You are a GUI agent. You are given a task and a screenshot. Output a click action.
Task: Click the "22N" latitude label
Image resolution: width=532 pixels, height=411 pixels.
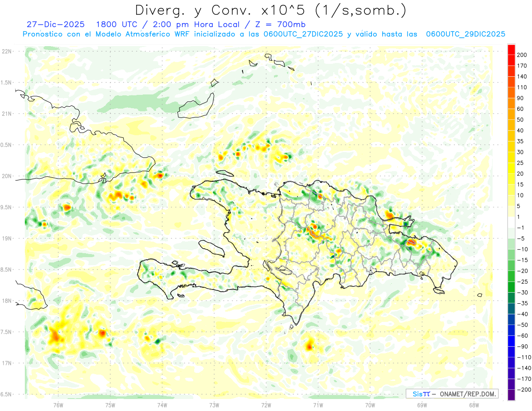(7, 51)
